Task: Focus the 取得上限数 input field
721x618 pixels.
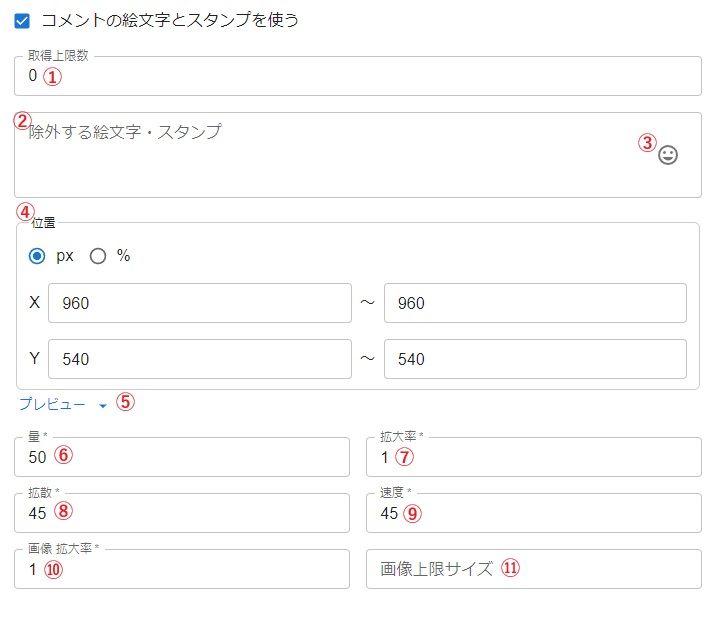Action: click(x=360, y=76)
